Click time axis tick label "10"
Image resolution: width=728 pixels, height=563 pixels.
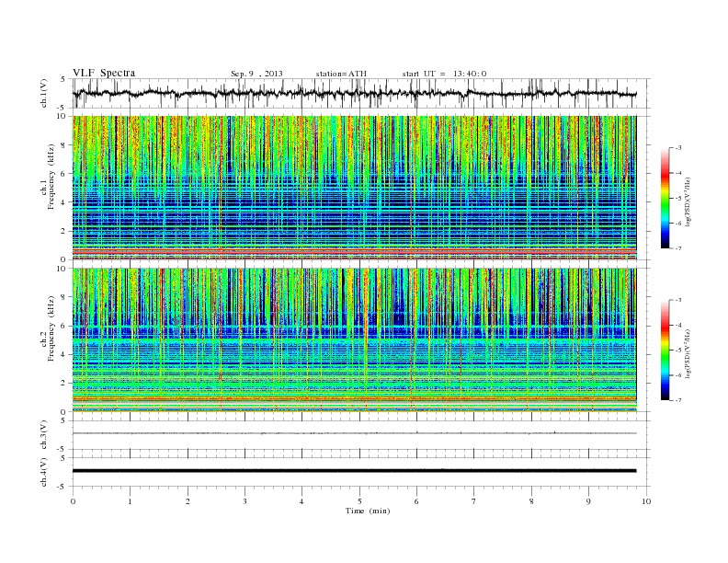646,501
